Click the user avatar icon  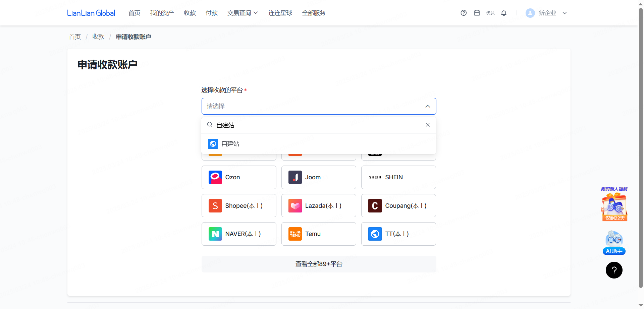(530, 13)
